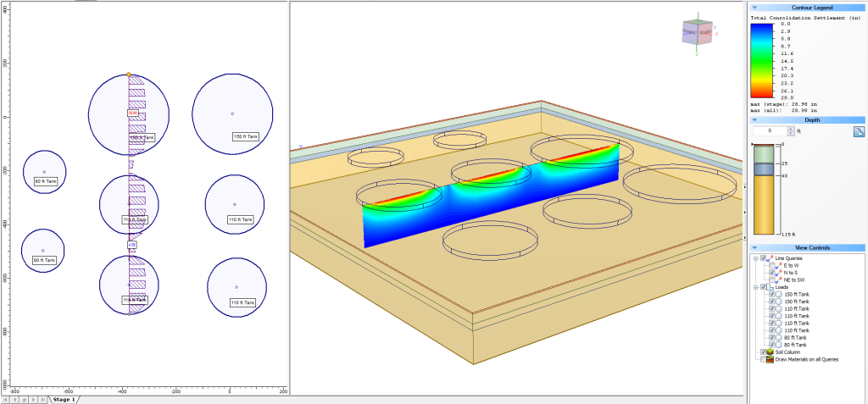868x404 pixels.
Task: Enable the E to W line query
Action: tap(772, 265)
